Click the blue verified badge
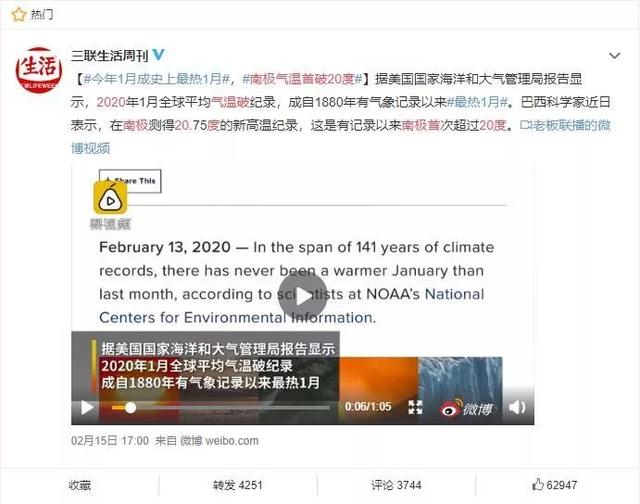 [158, 53]
